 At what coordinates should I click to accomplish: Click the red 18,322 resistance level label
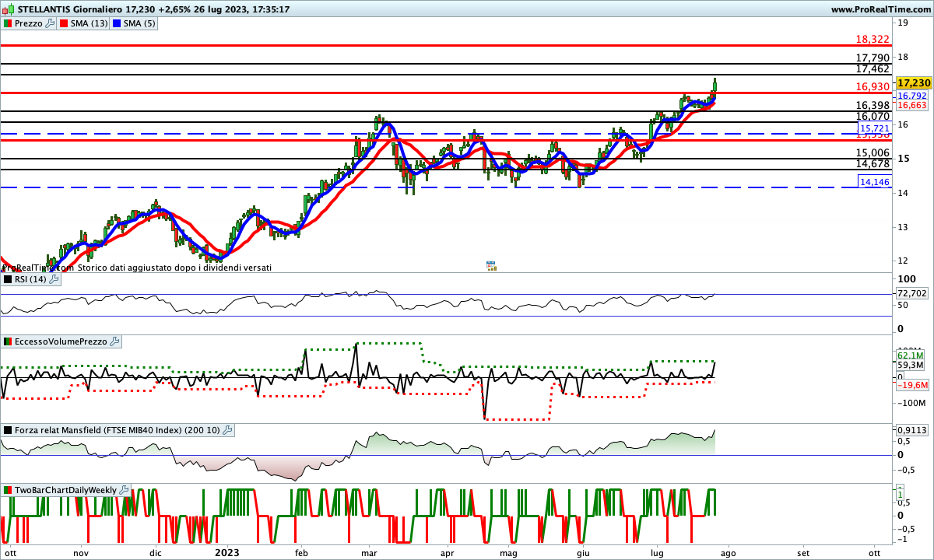[x=873, y=38]
